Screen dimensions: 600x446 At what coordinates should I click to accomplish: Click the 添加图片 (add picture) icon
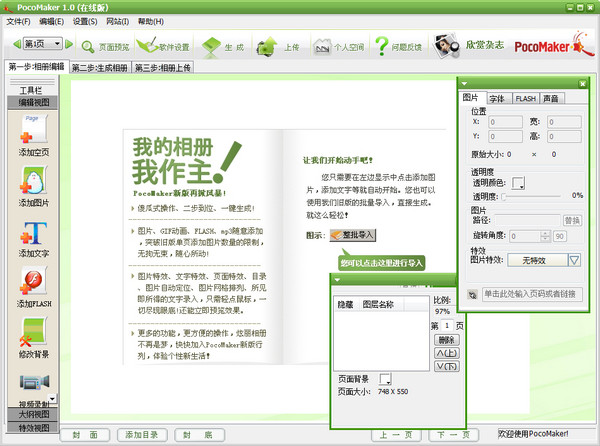click(32, 181)
